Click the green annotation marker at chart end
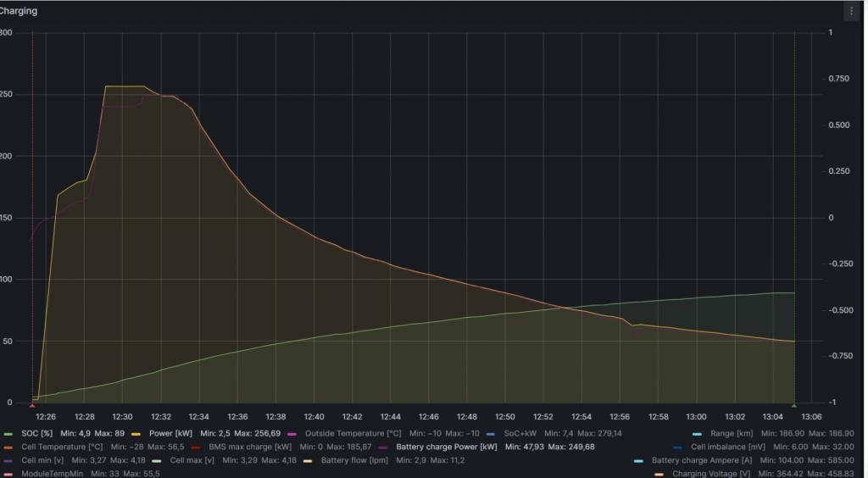Viewport: 868px width, 478px height. click(x=794, y=405)
